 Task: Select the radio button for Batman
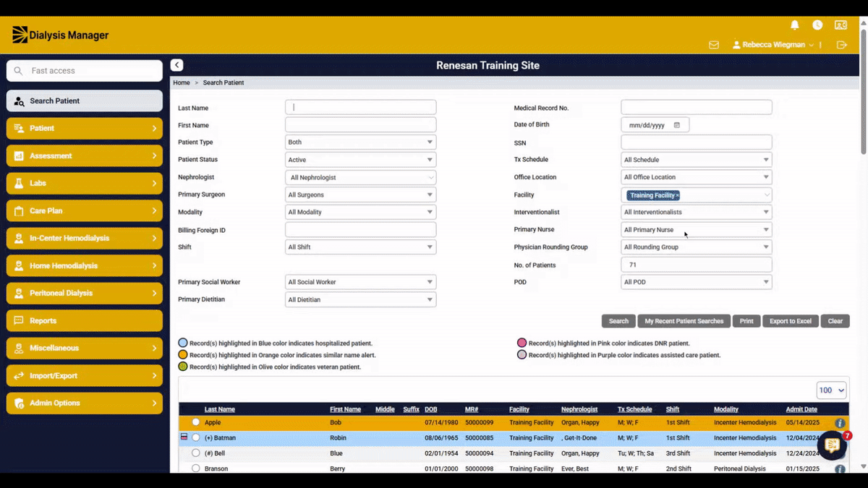coord(195,438)
